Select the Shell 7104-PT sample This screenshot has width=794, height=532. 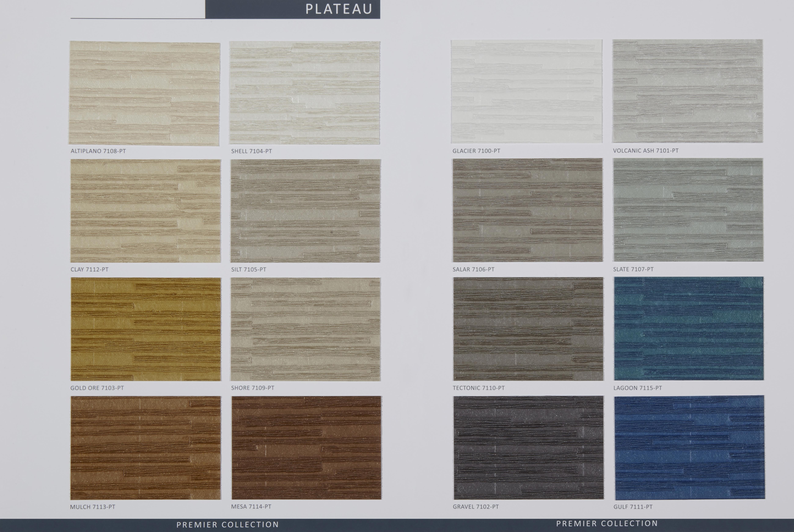tap(304, 93)
